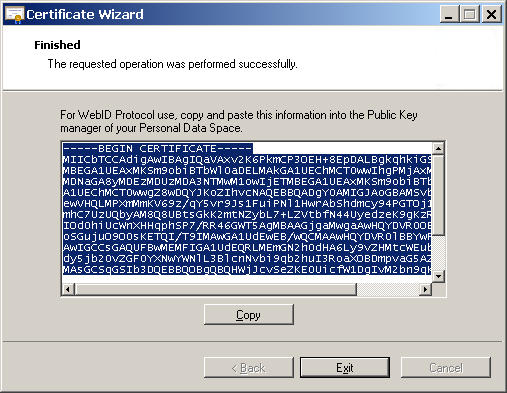The width and height of the screenshot is (507, 393).
Task: Click the certificate line starting with MIICbTCCAdig
Action: (247, 159)
